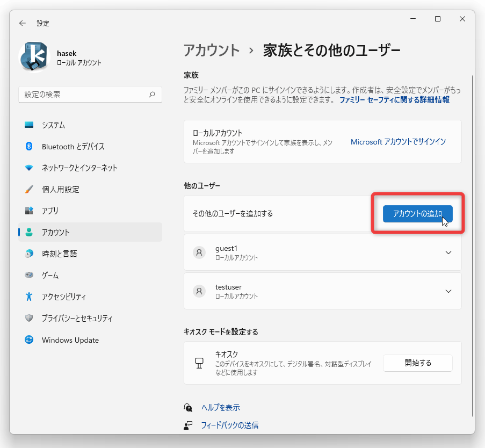Click the kiosk display icon
This screenshot has width=485, height=448.
coord(199,363)
